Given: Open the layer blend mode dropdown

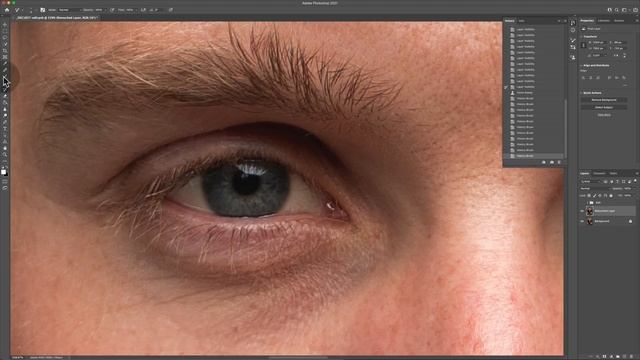Looking at the screenshot, I should [x=596, y=189].
